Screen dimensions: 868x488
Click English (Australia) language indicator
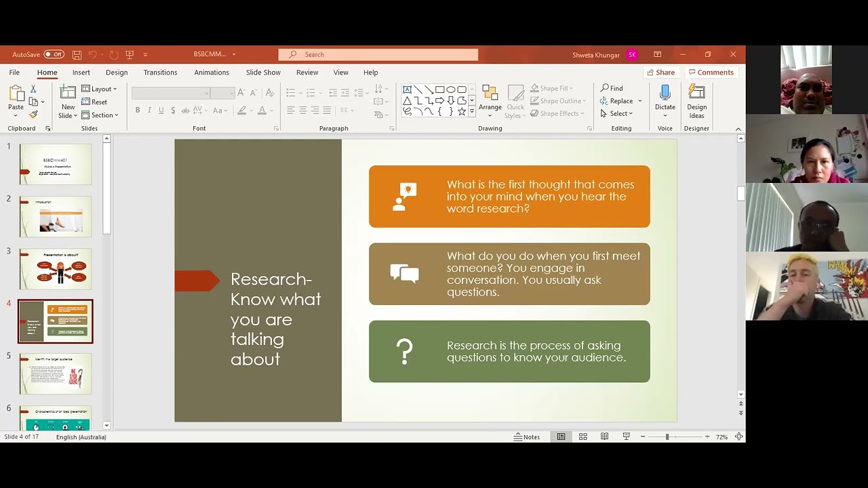81,437
